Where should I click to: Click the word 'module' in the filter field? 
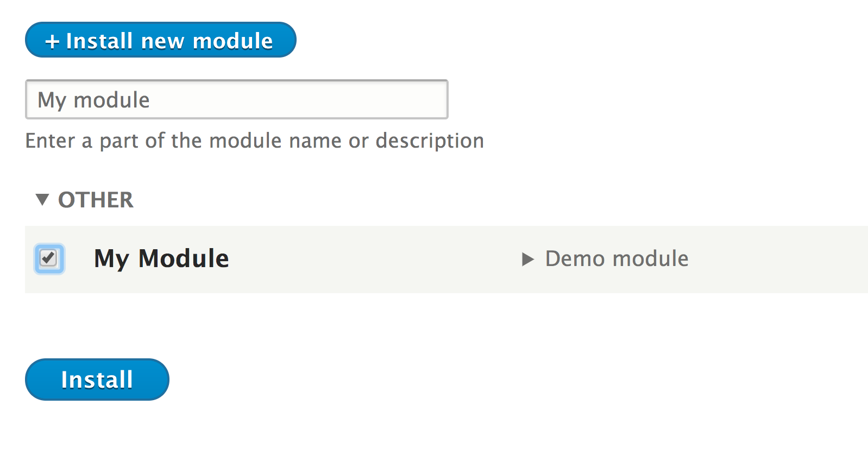click(x=111, y=100)
